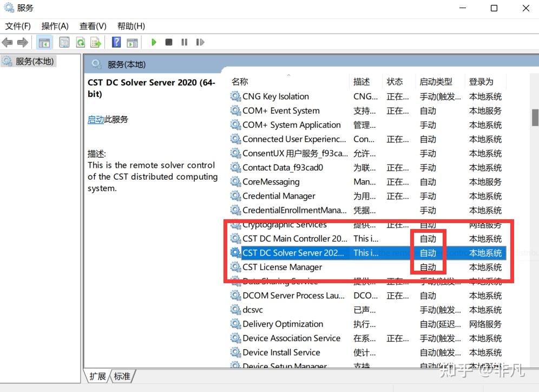Open the 查看(V) menu
The image size is (539, 392).
[91, 25]
